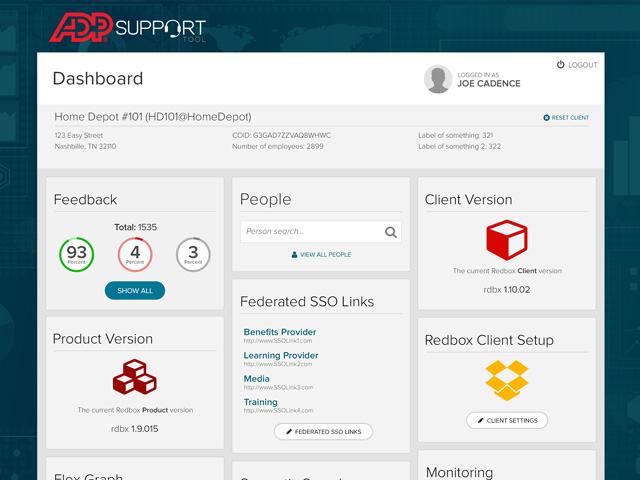Click the COID: G3GAD7ZZVAQ8WHWC text
The image size is (640, 480).
(x=282, y=135)
